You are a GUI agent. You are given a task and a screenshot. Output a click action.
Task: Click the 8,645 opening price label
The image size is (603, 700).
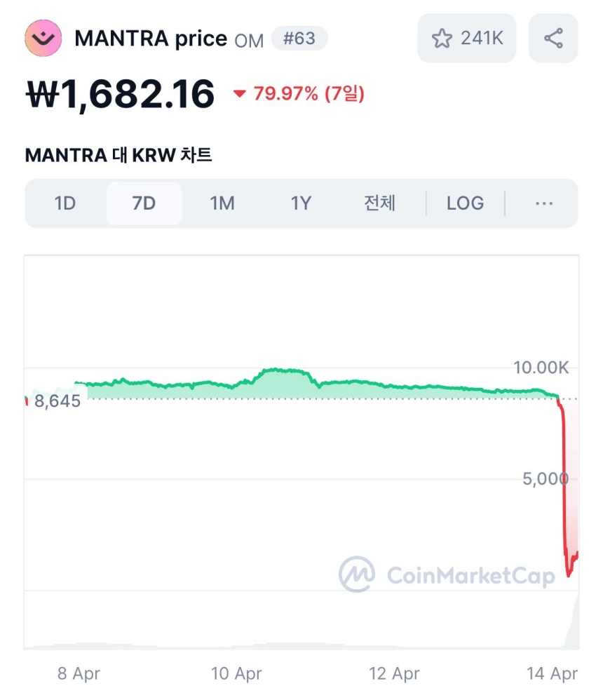tap(57, 401)
